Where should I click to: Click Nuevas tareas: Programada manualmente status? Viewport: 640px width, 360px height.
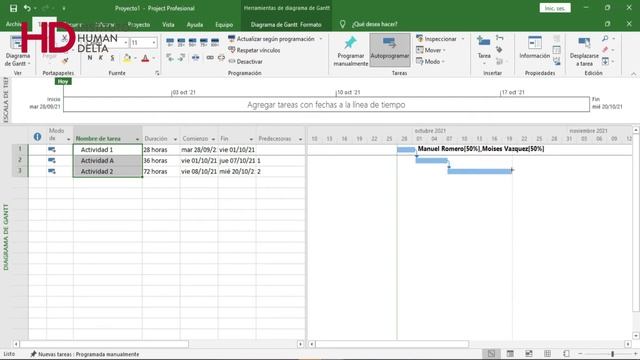(x=84, y=354)
